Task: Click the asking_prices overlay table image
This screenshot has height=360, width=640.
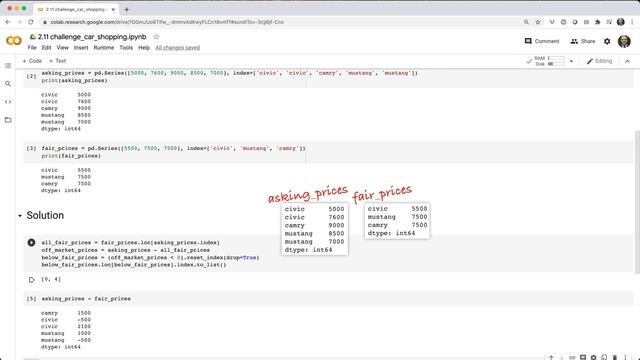Action: [314, 229]
